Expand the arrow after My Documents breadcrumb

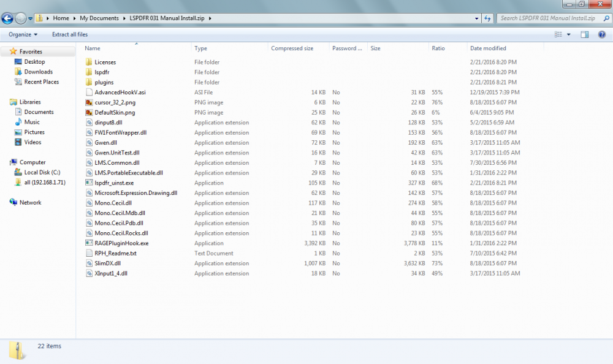tap(124, 18)
